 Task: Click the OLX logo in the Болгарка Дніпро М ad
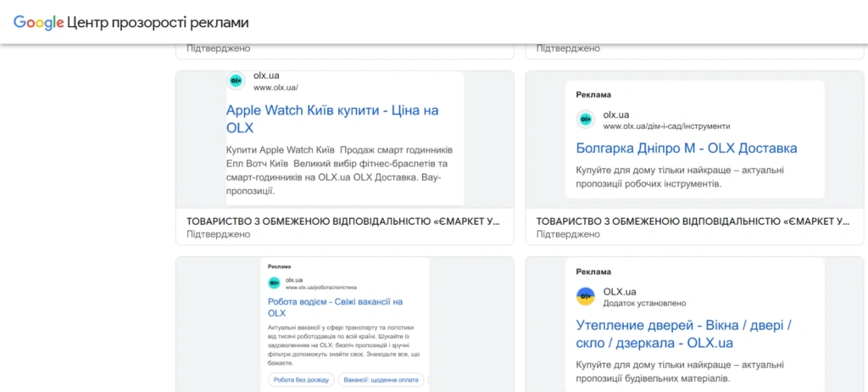coord(586,120)
